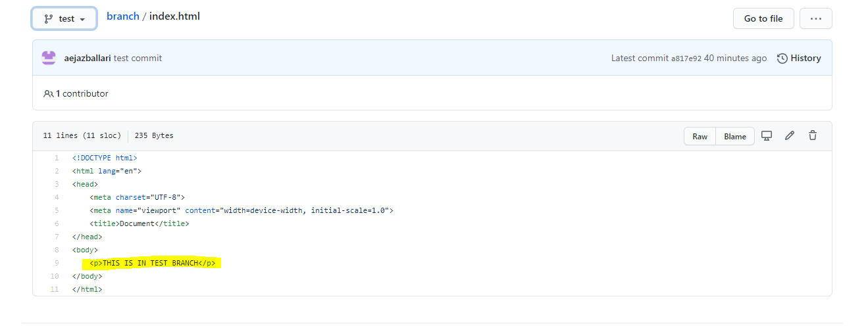Click the Go to file button
The image size is (868, 326).
pos(763,18)
